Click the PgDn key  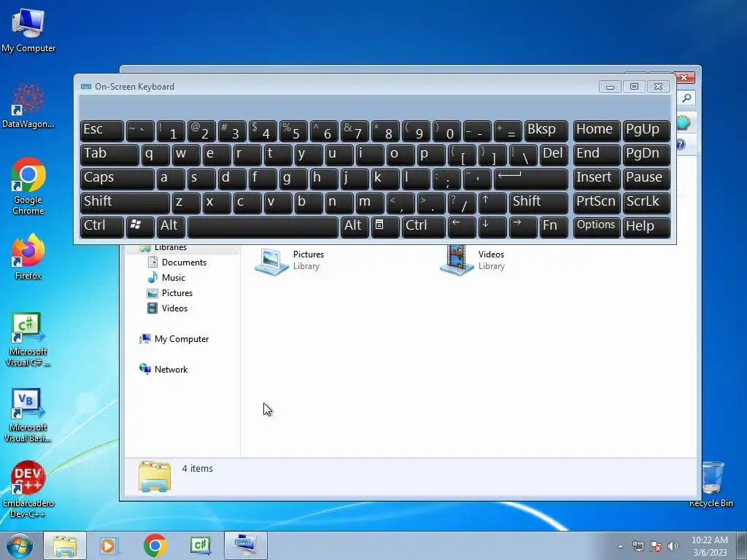pyautogui.click(x=646, y=155)
